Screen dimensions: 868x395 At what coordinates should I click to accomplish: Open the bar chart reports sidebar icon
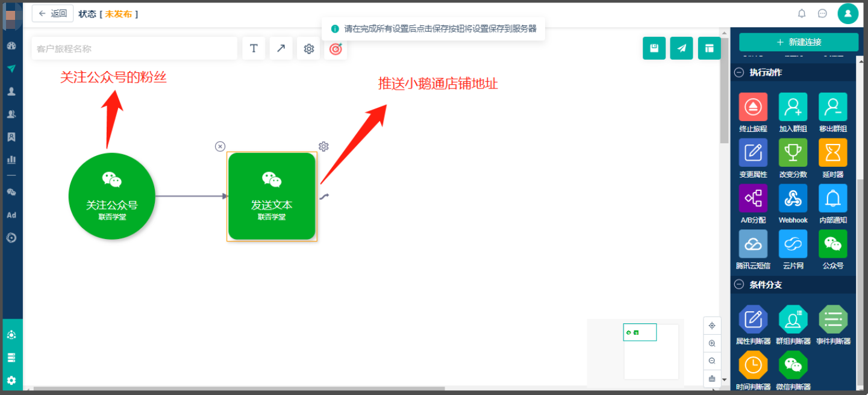coord(11,160)
